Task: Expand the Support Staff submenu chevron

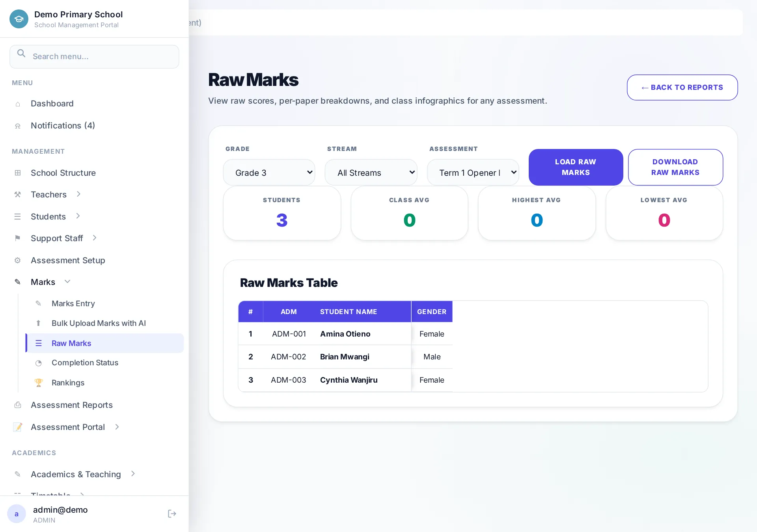Action: (x=95, y=238)
